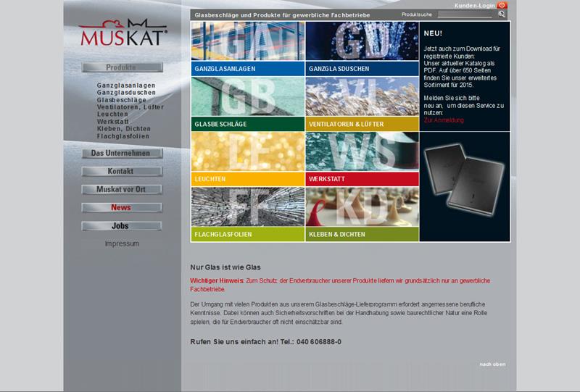The image size is (580, 392).
Task: Select the News menu item
Action: pos(122,208)
